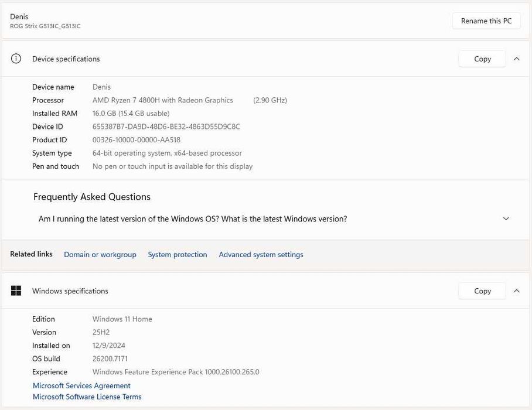The width and height of the screenshot is (532, 410).
Task: Click the OS build value 26200.7171
Action: coord(110,358)
